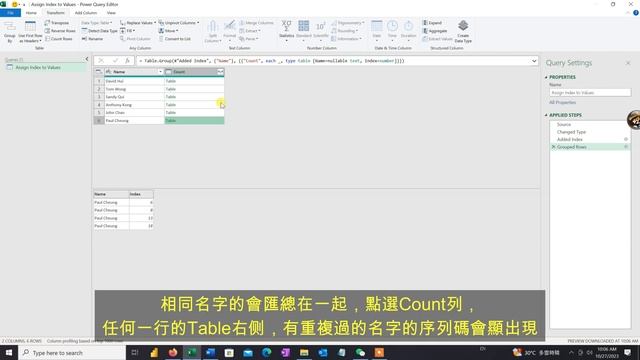Image resolution: width=640 pixels, height=360 pixels.
Task: Select the Source applied step
Action: (564, 124)
